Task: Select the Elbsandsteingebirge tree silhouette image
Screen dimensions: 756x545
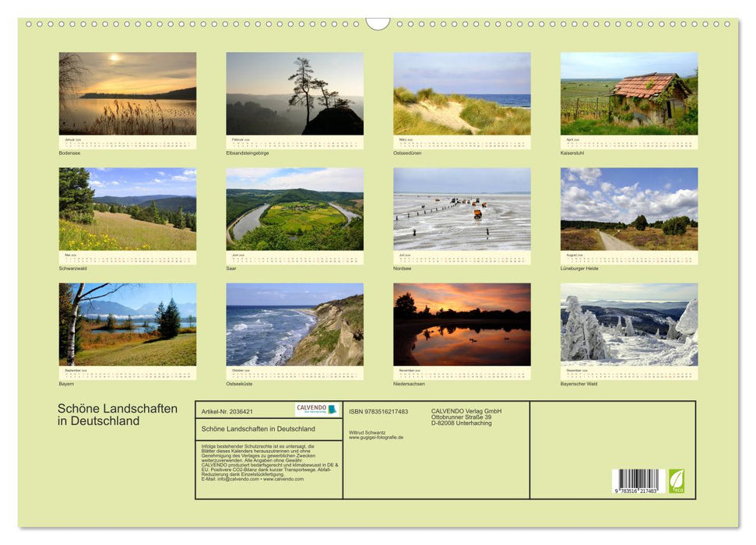Action: click(x=294, y=93)
